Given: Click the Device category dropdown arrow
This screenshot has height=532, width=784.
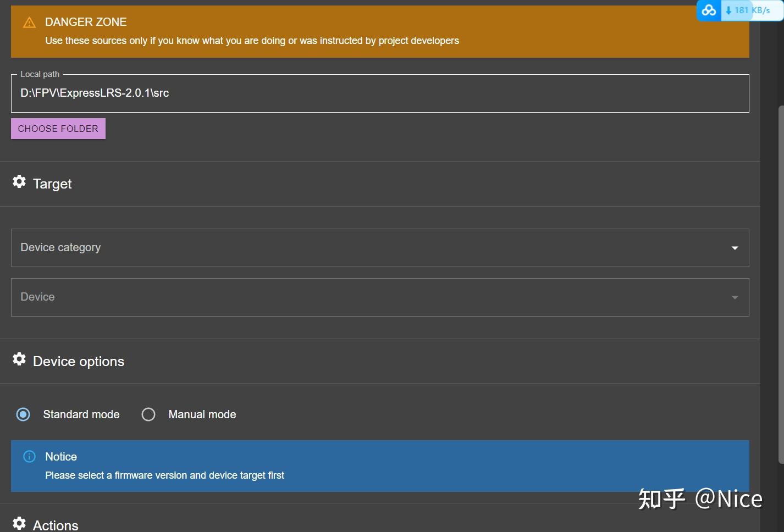Looking at the screenshot, I should [735, 248].
